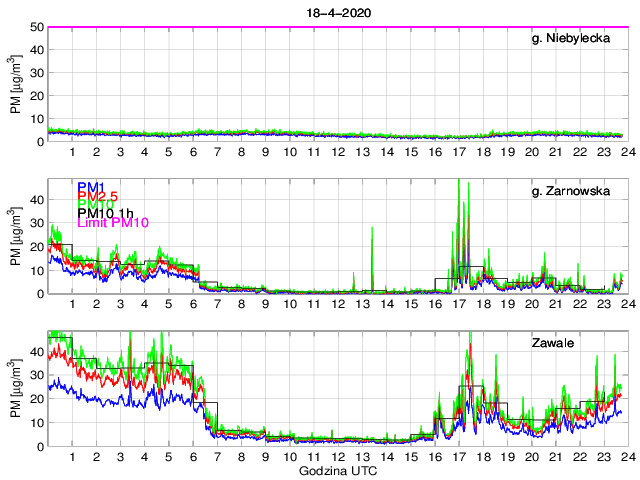The width and height of the screenshot is (640, 480).
Task: Click the green PM10 legend entry
Action: click(x=95, y=210)
